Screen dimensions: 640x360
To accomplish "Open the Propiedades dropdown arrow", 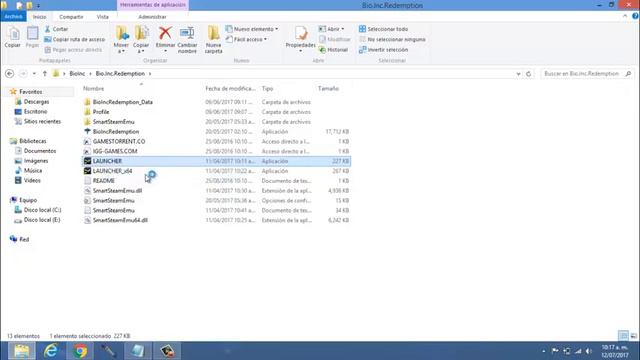I will tap(301, 51).
